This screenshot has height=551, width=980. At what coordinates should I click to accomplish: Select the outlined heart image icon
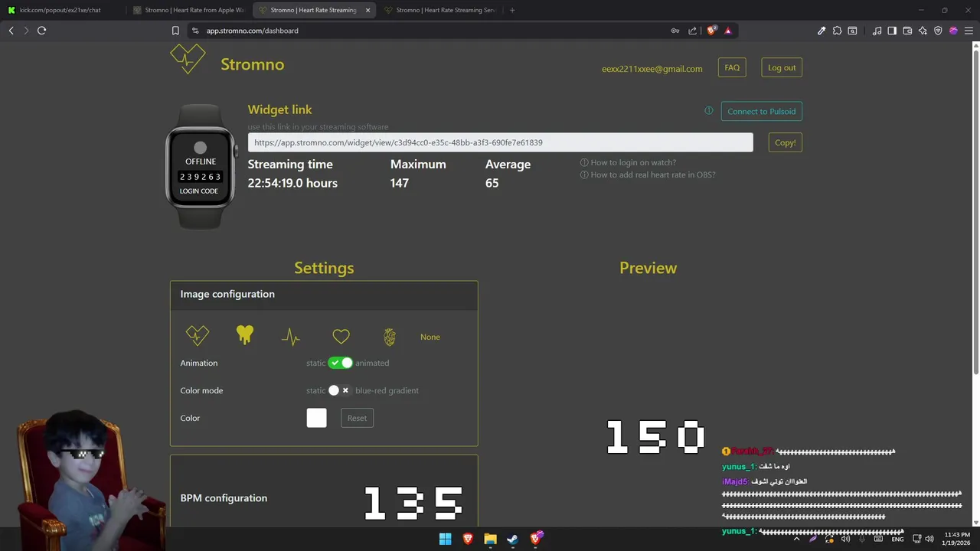341,337
